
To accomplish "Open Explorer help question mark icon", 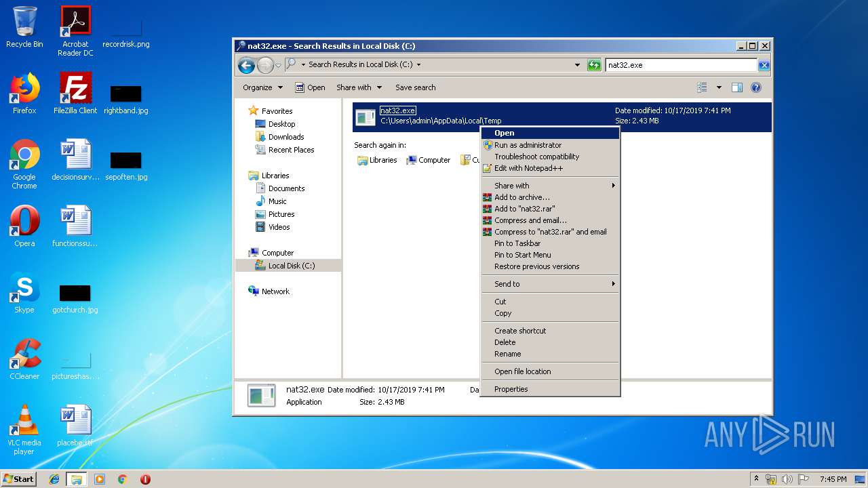I will coord(756,87).
